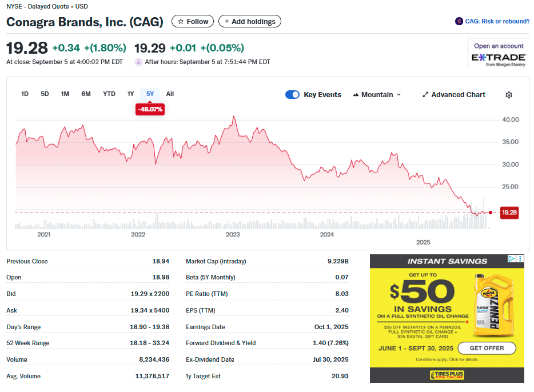Click the Tires Plus logo in ad
The width and height of the screenshot is (534, 392).
point(447,375)
